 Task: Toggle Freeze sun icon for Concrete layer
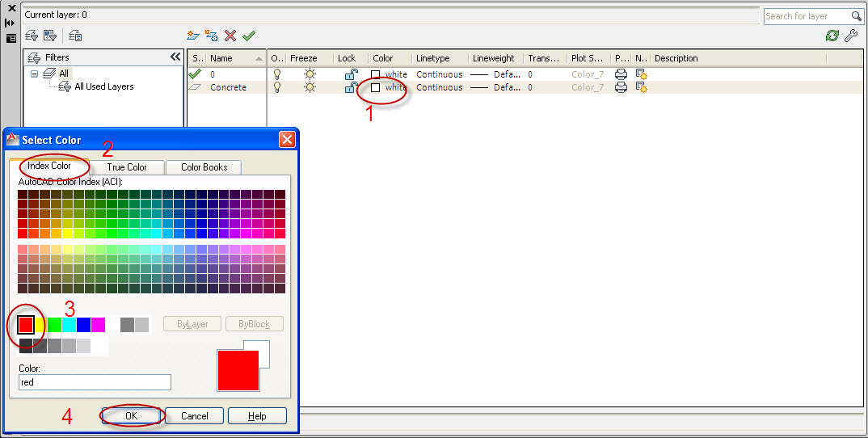pos(310,87)
